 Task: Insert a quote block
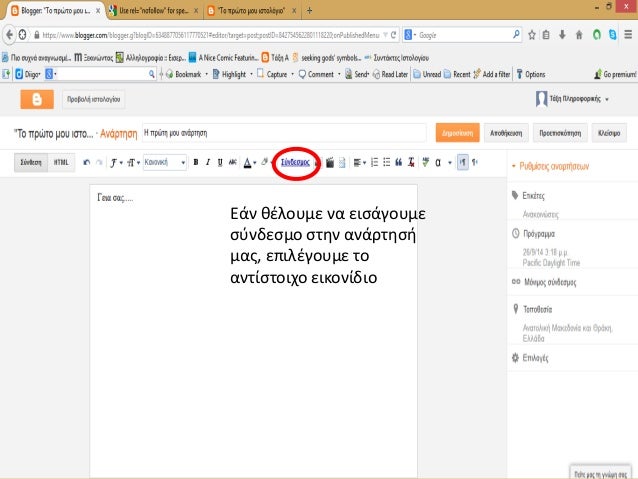[x=398, y=162]
